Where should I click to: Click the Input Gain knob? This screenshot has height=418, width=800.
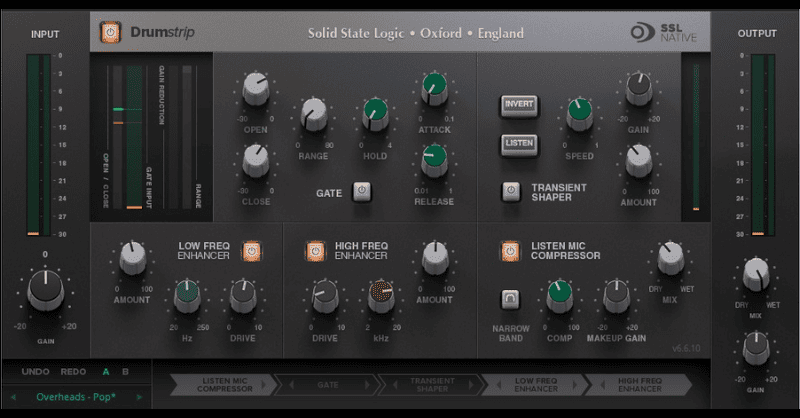click(x=45, y=290)
